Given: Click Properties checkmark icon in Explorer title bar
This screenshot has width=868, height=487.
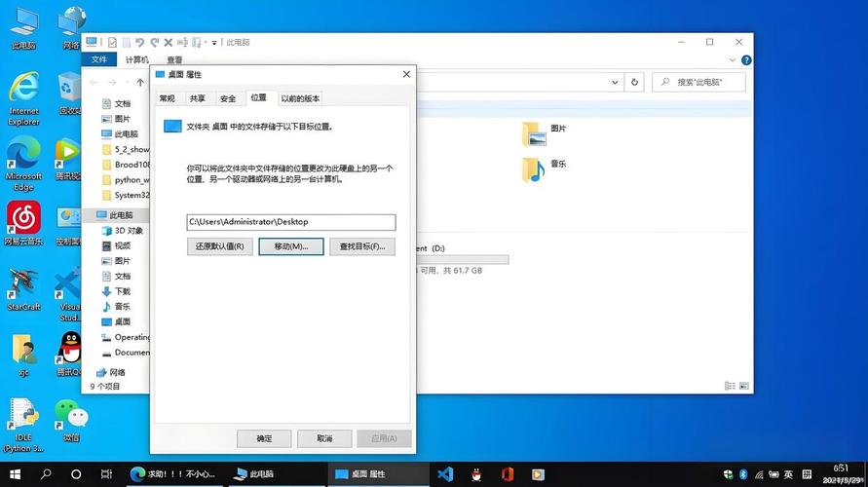Looking at the screenshot, I should coord(112,42).
